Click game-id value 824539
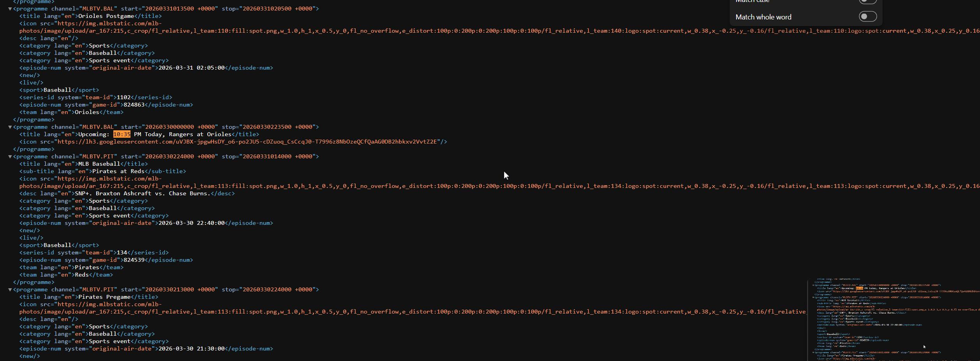Image resolution: width=980 pixels, height=361 pixels. (134, 260)
